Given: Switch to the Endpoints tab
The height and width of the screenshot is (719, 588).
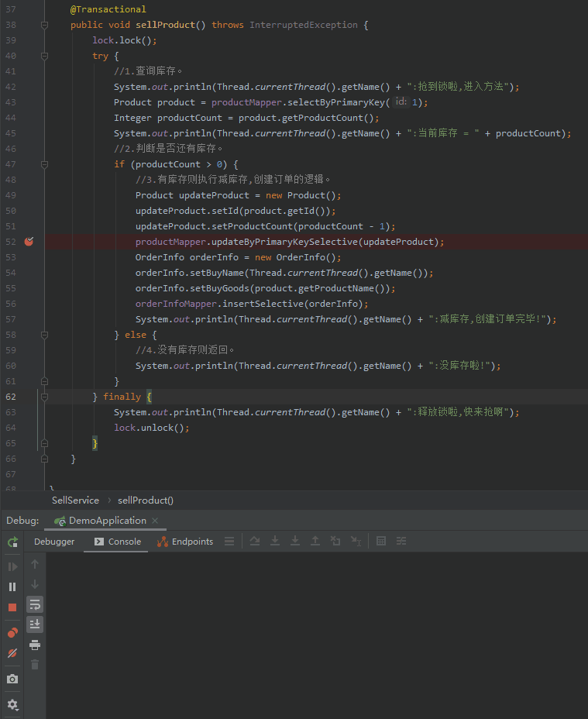Looking at the screenshot, I should (185, 542).
